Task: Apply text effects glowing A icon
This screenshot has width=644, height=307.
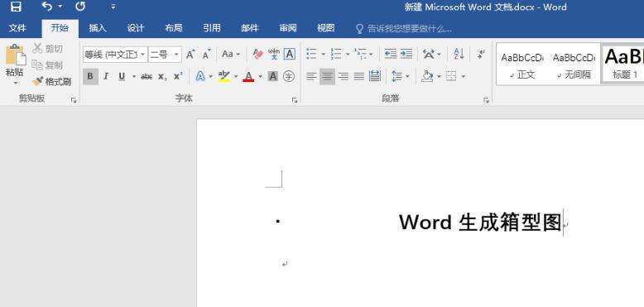Action: [200, 76]
